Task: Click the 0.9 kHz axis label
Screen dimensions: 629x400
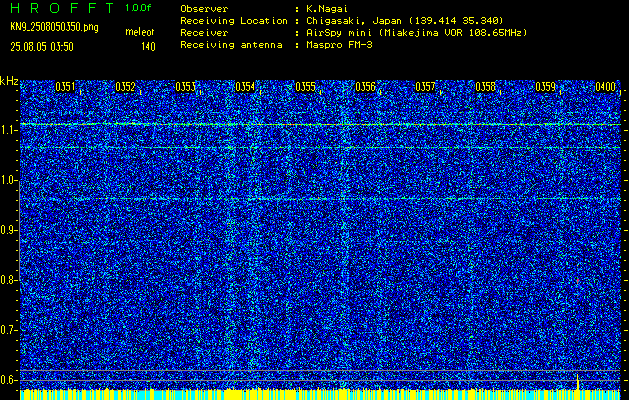Action: (x=9, y=230)
